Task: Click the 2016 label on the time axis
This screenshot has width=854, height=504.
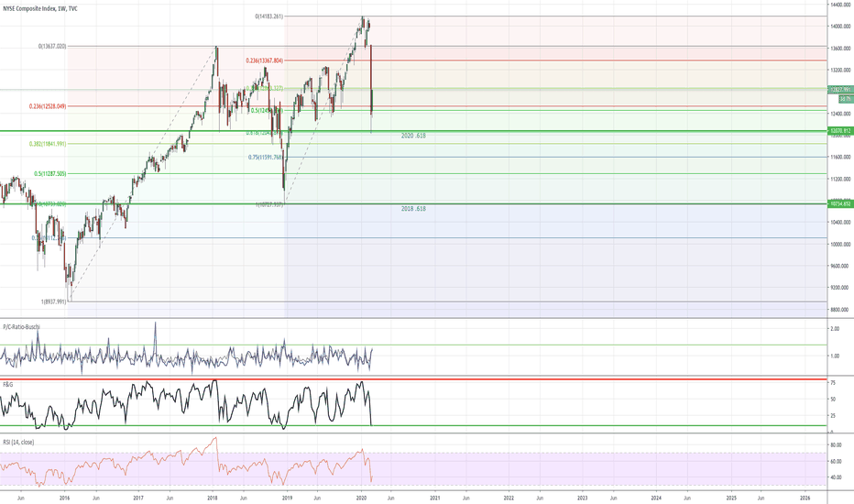Action: click(64, 498)
